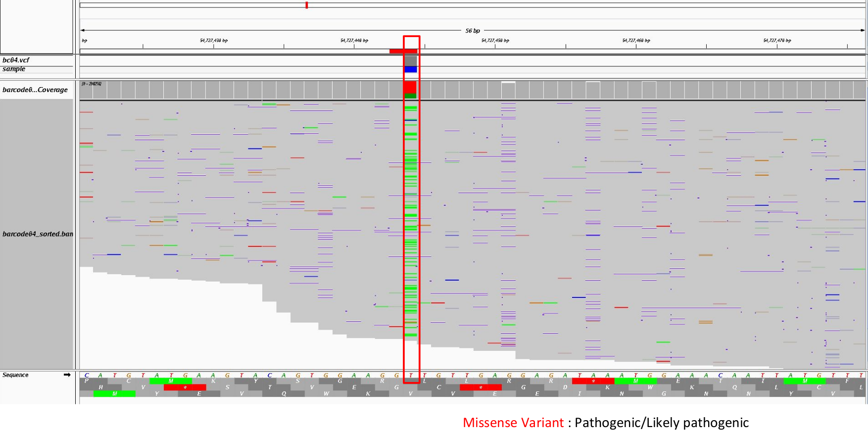The width and height of the screenshot is (868, 433).
Task: Click the red locus marker on chromosome ideogram
Action: click(307, 5)
